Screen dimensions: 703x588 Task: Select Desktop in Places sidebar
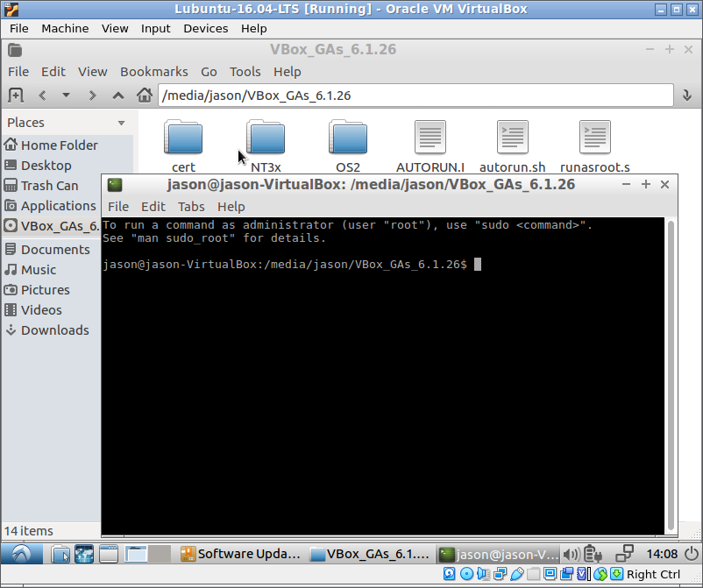[x=38, y=166]
